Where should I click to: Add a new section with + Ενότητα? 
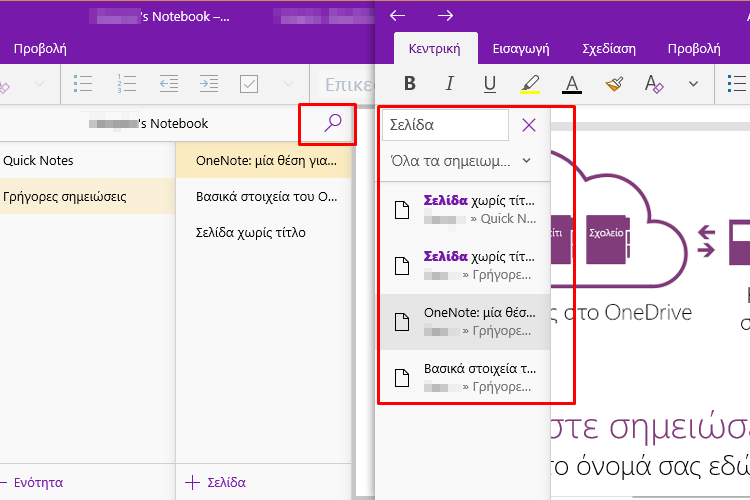(32, 482)
